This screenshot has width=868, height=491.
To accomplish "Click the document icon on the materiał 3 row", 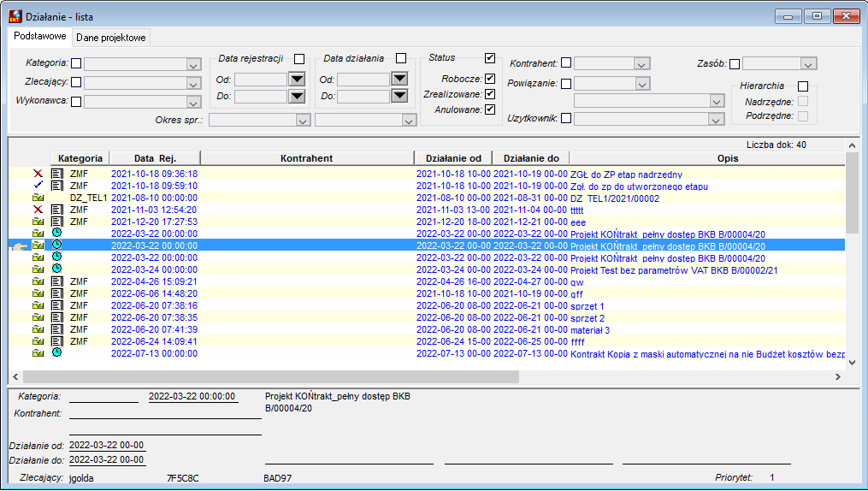I will point(57,329).
